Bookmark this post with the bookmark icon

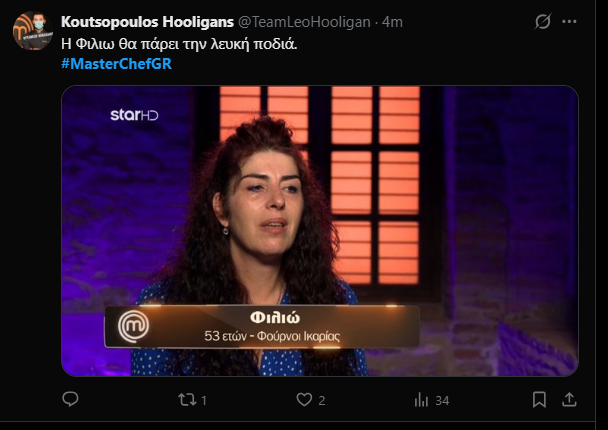[539, 400]
